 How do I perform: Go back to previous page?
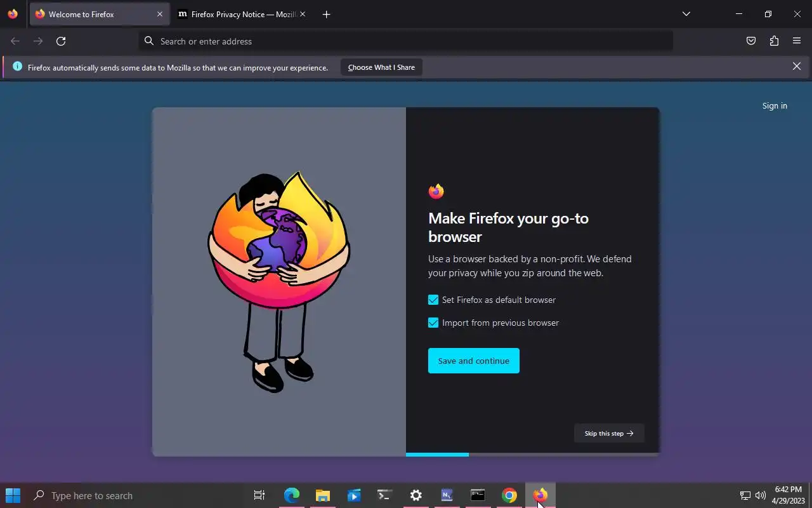tap(15, 41)
